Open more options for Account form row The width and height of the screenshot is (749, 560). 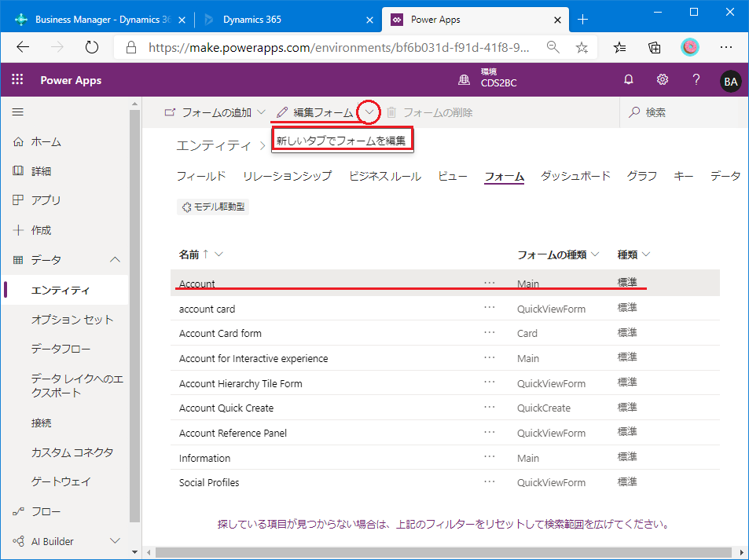pos(489,283)
